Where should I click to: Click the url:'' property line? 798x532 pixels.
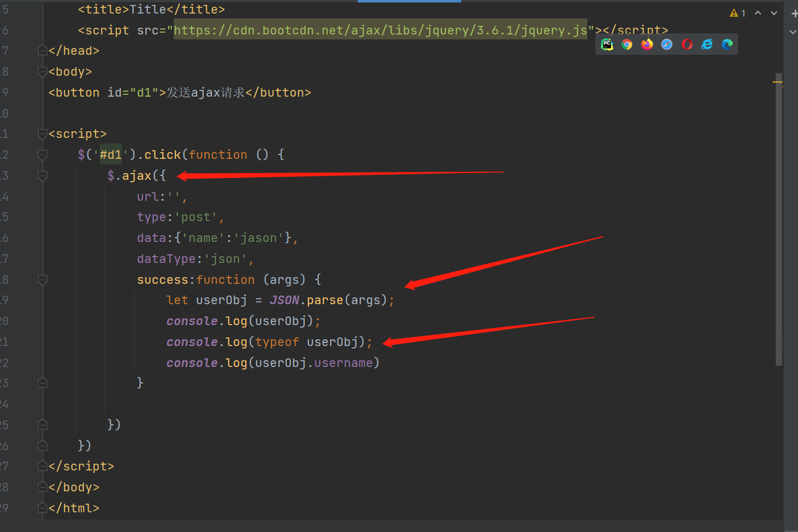[162, 196]
